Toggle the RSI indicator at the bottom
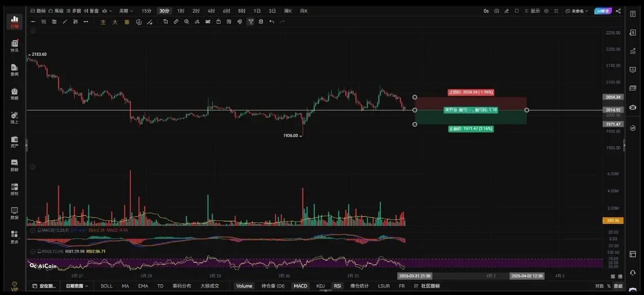This screenshot has width=644, height=295. [x=337, y=286]
